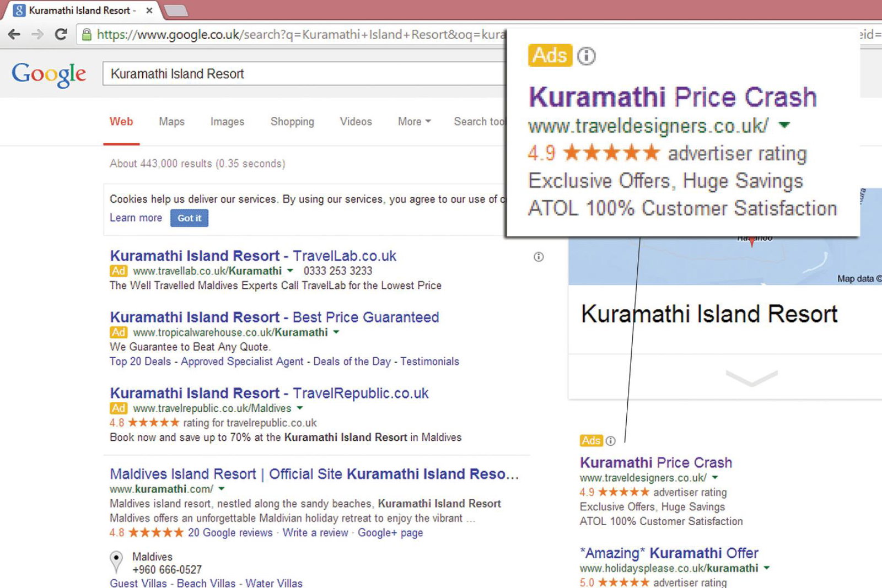Open the Google+ page link
The image size is (882, 588).
390,533
